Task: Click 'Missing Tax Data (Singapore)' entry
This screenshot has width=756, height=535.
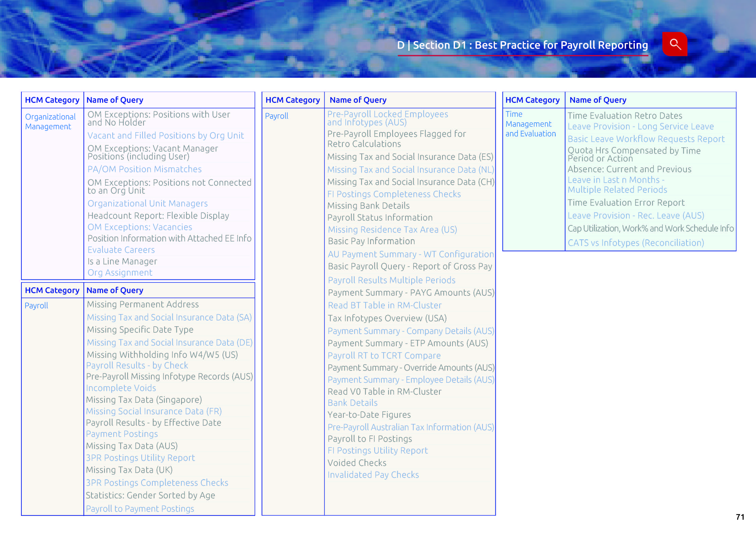Action: pos(144,400)
